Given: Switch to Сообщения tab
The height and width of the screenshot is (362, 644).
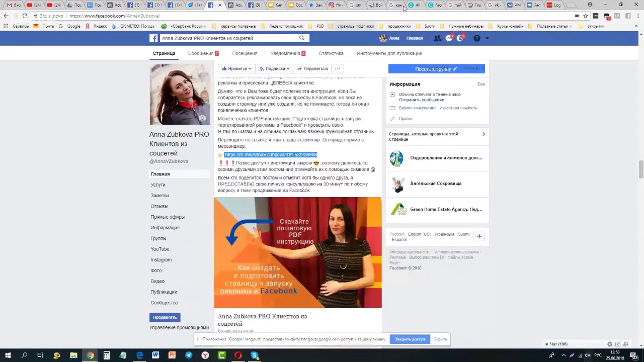Looking at the screenshot, I should (203, 53).
